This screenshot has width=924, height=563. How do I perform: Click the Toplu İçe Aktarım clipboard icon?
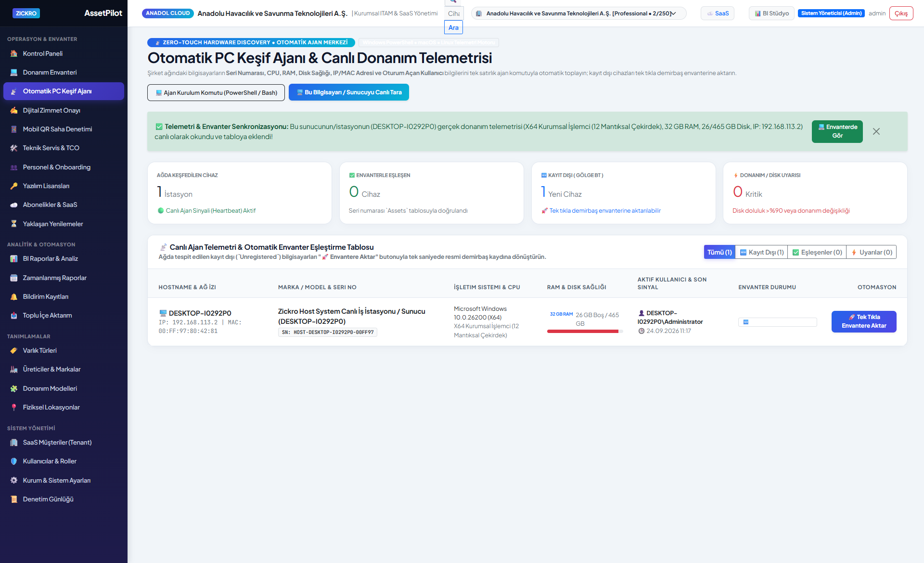14,315
